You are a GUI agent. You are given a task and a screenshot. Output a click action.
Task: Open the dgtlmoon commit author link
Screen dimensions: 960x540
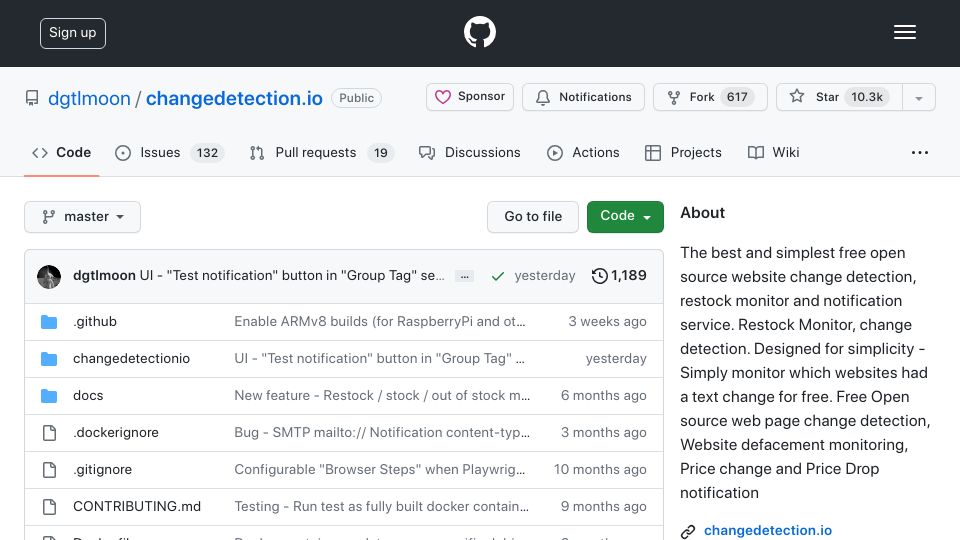coord(104,276)
